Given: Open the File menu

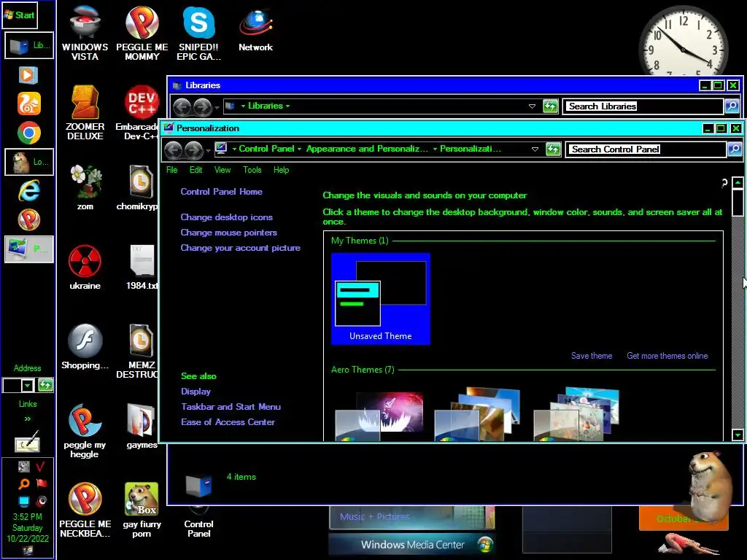Looking at the screenshot, I should click(x=172, y=170).
